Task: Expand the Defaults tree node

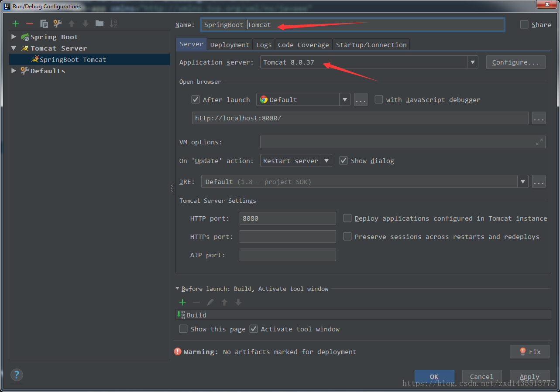Action: 14,71
